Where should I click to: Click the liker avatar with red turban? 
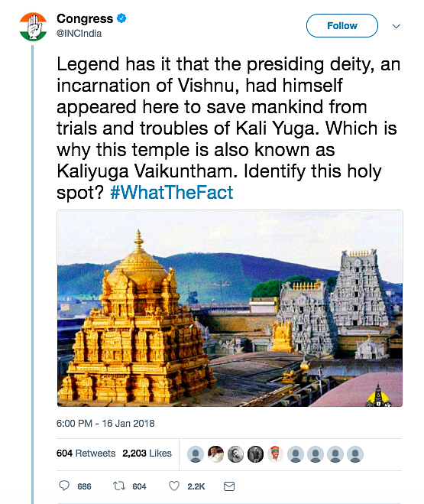[x=275, y=454]
